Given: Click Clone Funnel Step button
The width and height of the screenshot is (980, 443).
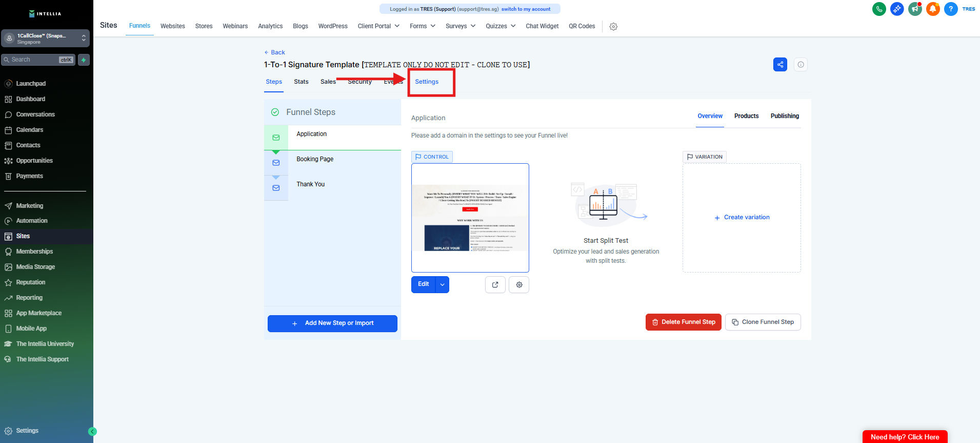Looking at the screenshot, I should (x=763, y=322).
